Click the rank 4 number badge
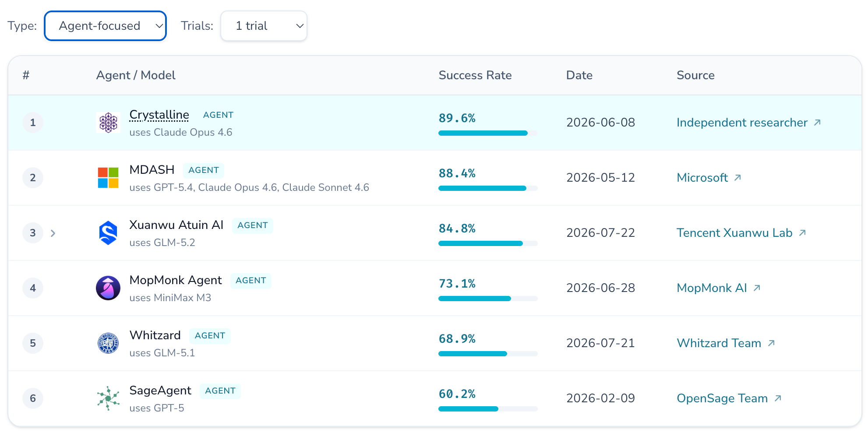The image size is (868, 436). click(x=33, y=288)
